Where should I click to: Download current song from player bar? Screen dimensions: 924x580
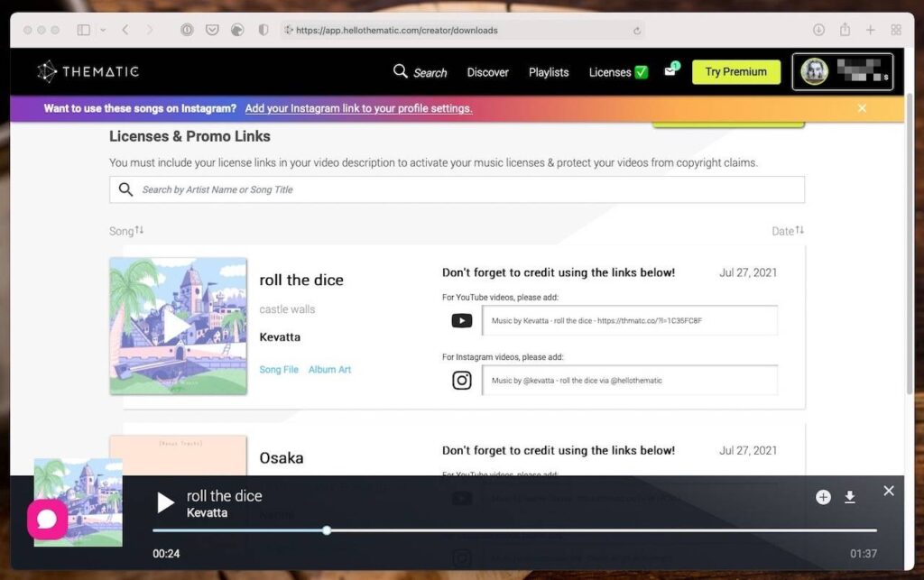pyautogui.click(x=850, y=498)
